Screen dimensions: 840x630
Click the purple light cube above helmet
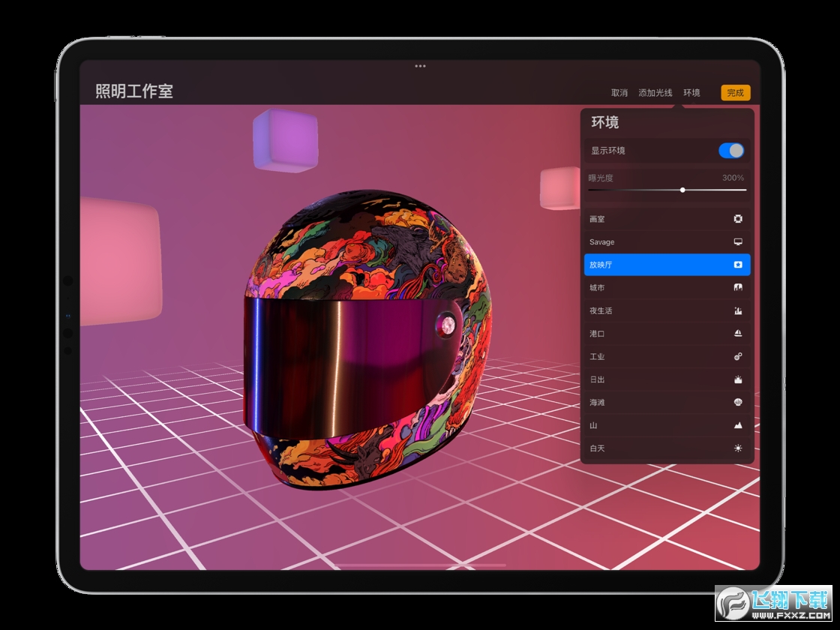point(285,140)
